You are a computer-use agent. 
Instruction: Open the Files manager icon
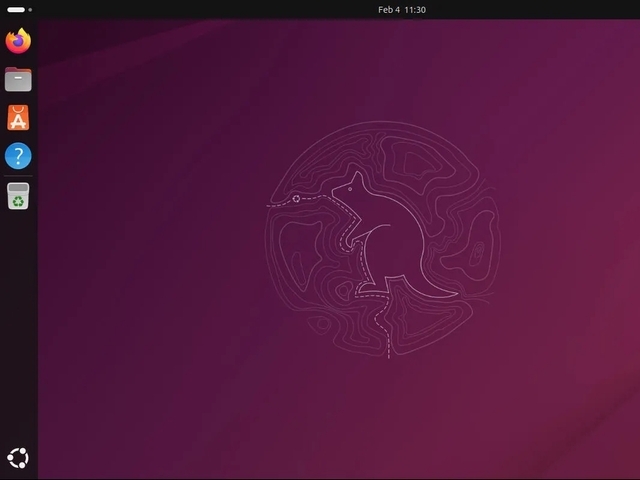(18, 79)
